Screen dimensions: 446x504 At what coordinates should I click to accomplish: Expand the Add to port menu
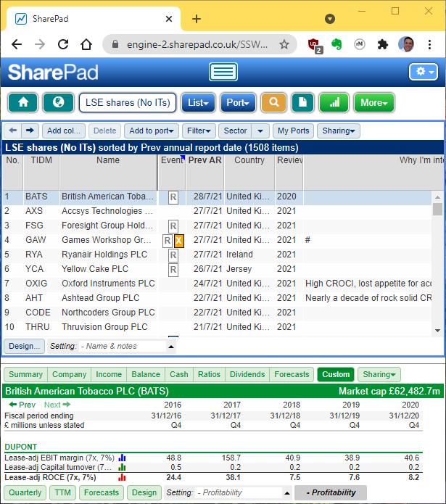[152, 131]
